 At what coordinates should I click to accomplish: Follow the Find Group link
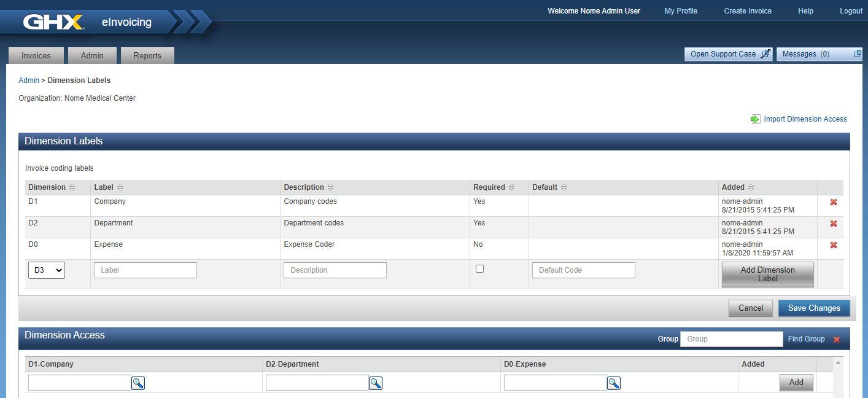coord(806,339)
